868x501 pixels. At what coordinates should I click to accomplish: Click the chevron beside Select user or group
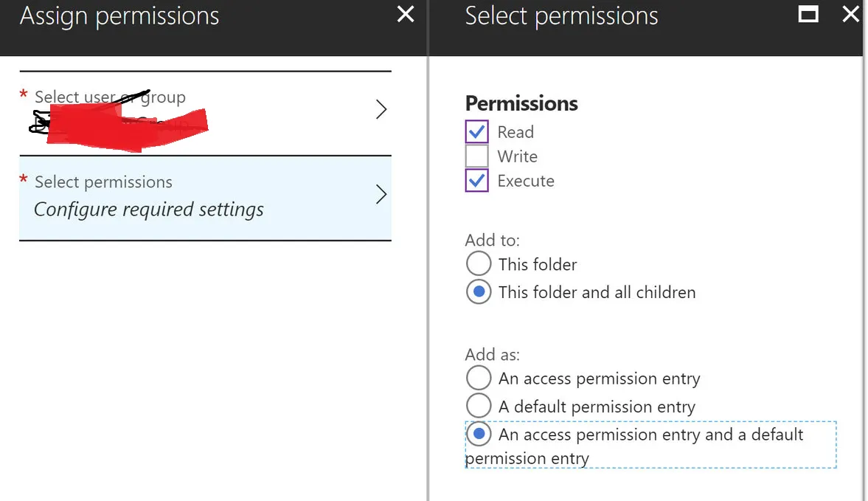(381, 110)
